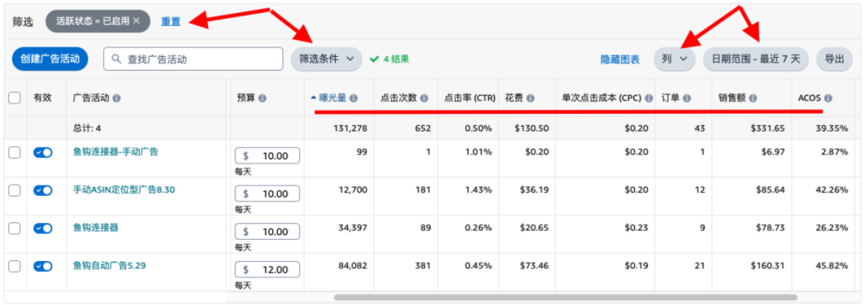Open 日期范围 - 最近 7 天 selector
868x305 pixels.
(756, 59)
